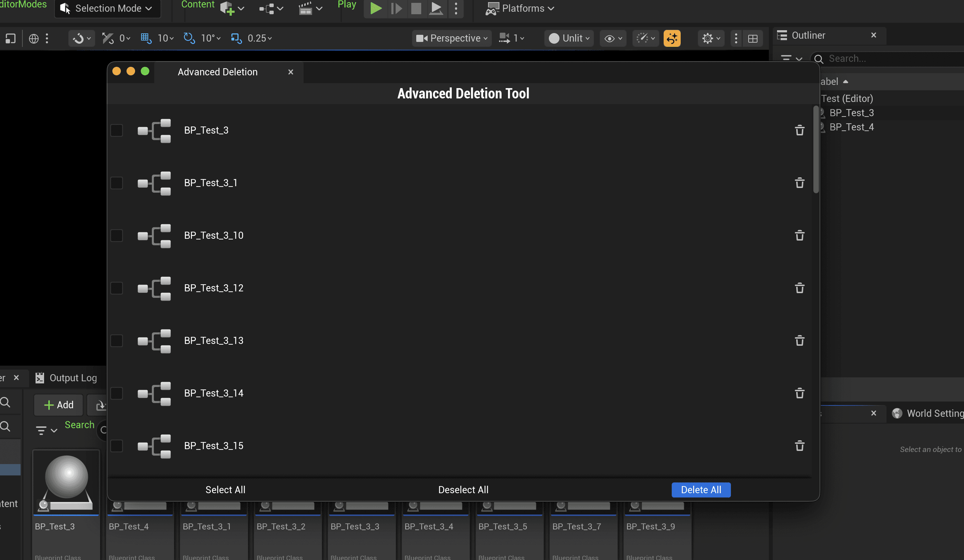Open the quick add content icon
Image resolution: width=964 pixels, height=560 pixels.
click(227, 9)
